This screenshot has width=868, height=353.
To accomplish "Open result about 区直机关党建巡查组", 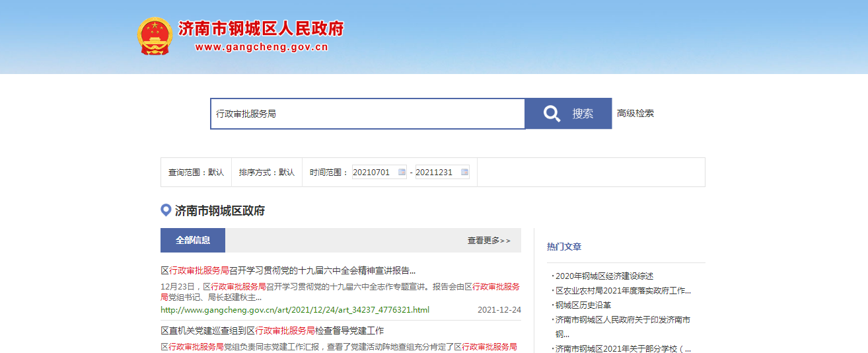I will pyautogui.click(x=272, y=331).
